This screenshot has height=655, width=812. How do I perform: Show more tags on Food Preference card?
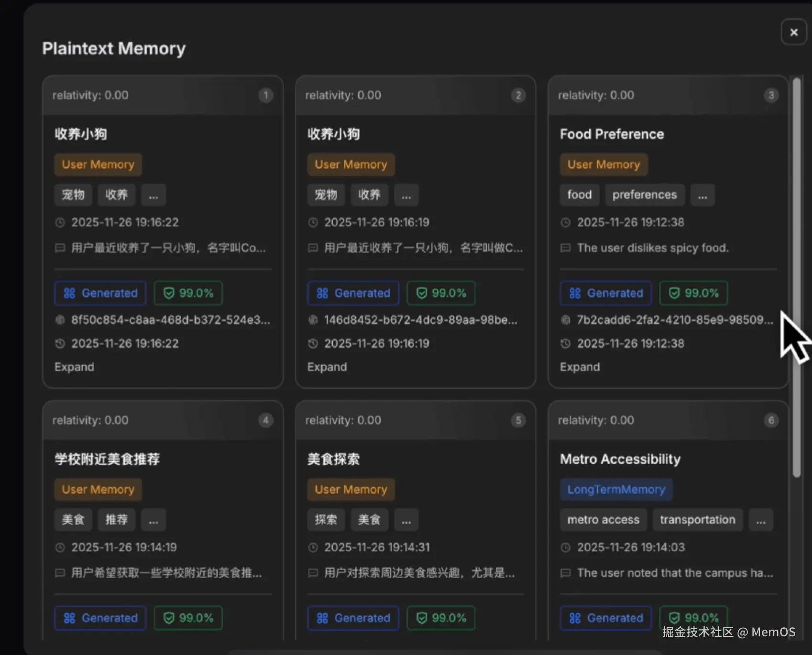702,195
